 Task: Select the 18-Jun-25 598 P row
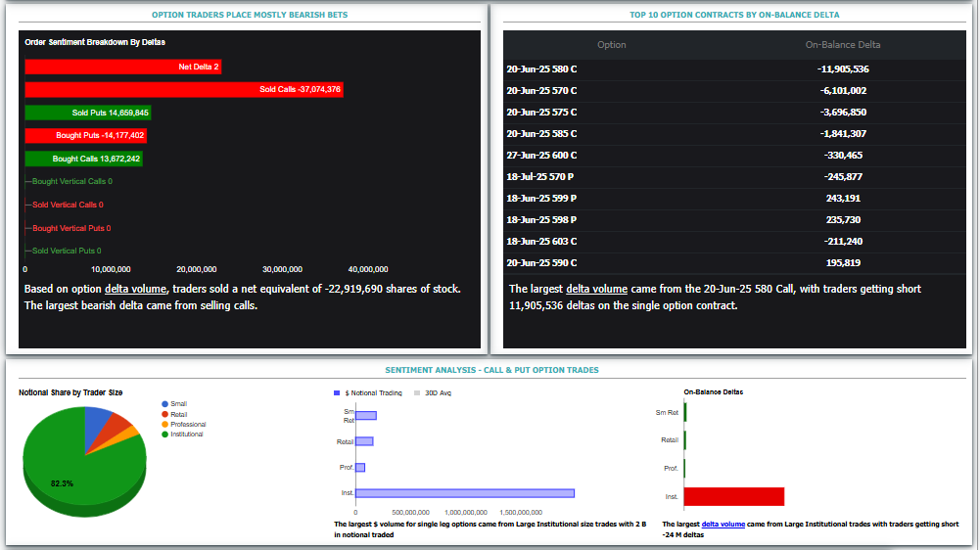[x=734, y=220]
